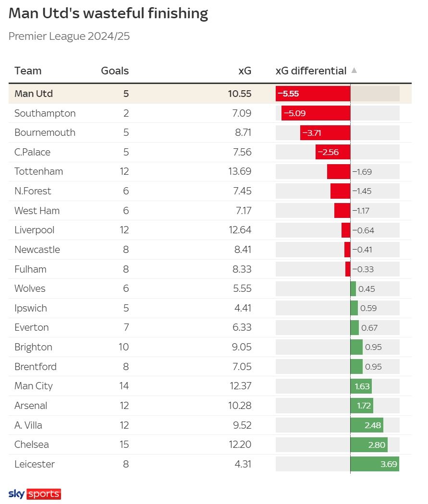
Task: Click the Sky Sports logo
Action: click(35, 494)
